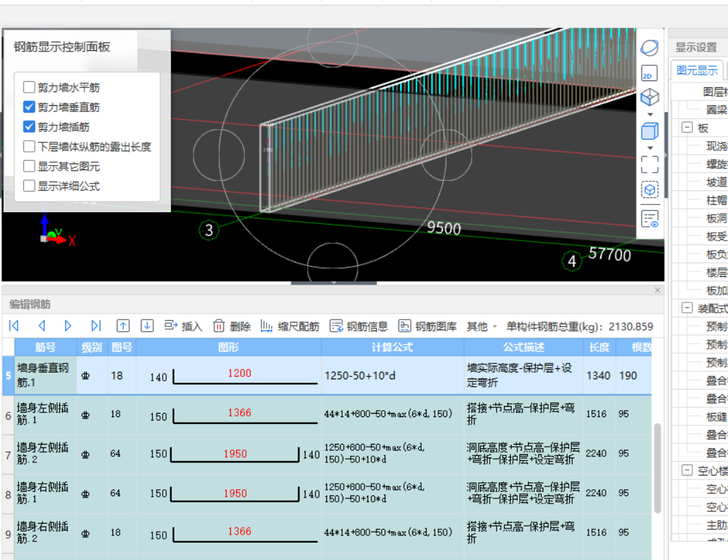
Task: Click the red 1200 dimension in row 5
Action: pos(240,373)
